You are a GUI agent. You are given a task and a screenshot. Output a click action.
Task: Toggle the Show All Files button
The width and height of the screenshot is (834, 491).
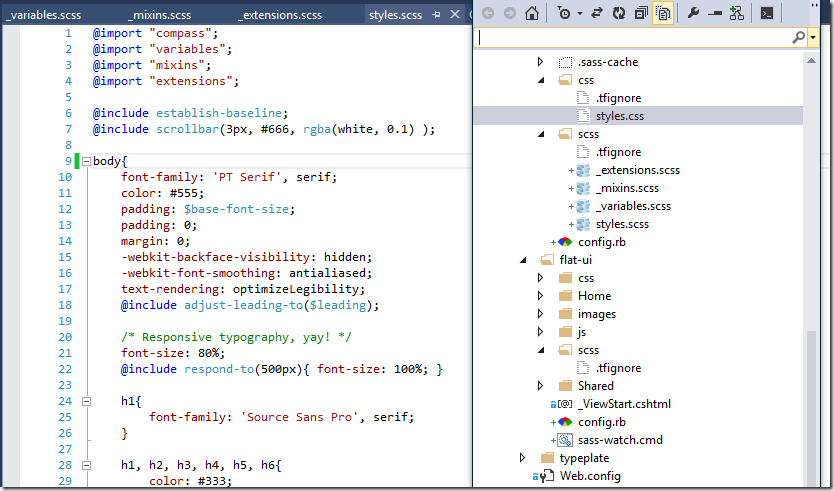pos(663,13)
